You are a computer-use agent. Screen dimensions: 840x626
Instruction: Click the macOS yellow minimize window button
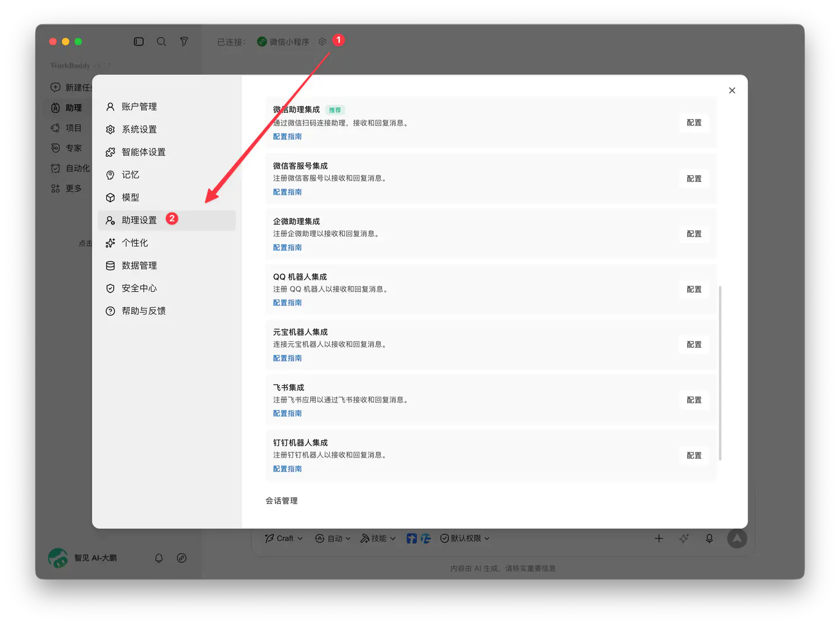click(66, 41)
